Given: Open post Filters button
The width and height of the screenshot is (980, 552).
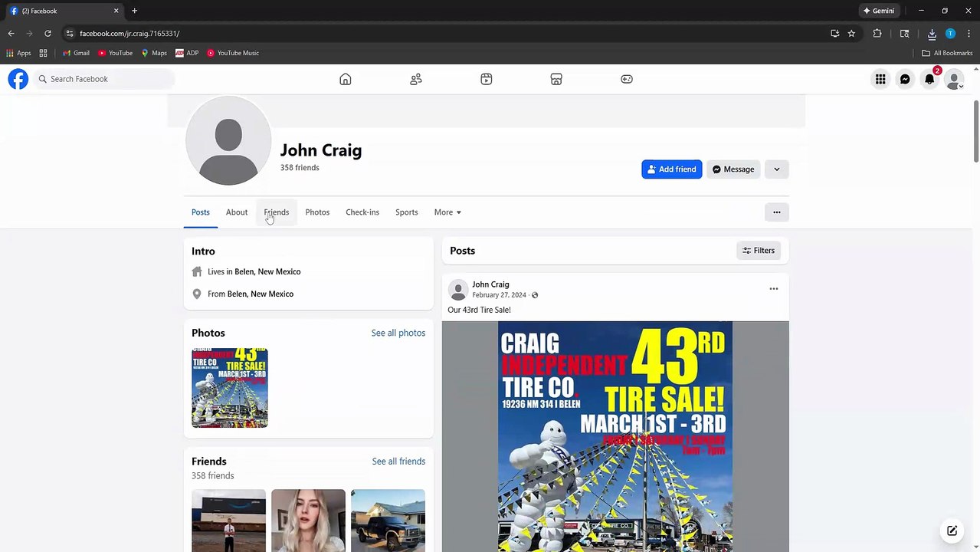Looking at the screenshot, I should 759,251.
